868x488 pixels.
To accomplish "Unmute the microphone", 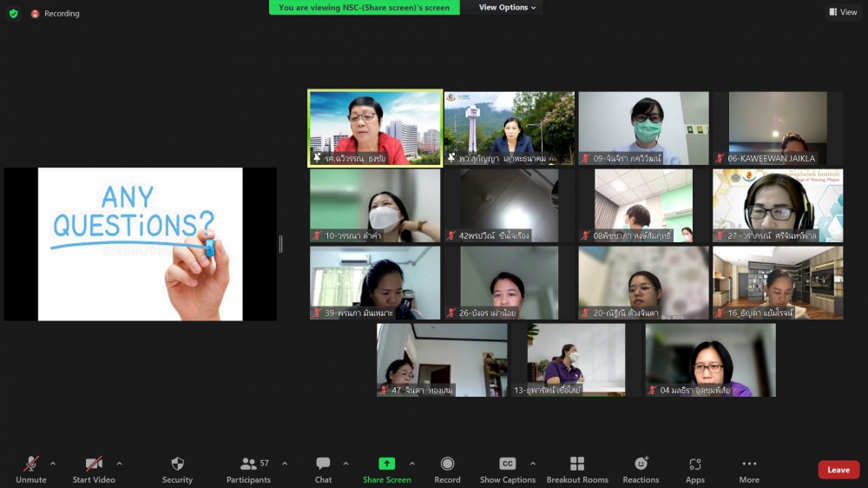I will click(x=31, y=465).
